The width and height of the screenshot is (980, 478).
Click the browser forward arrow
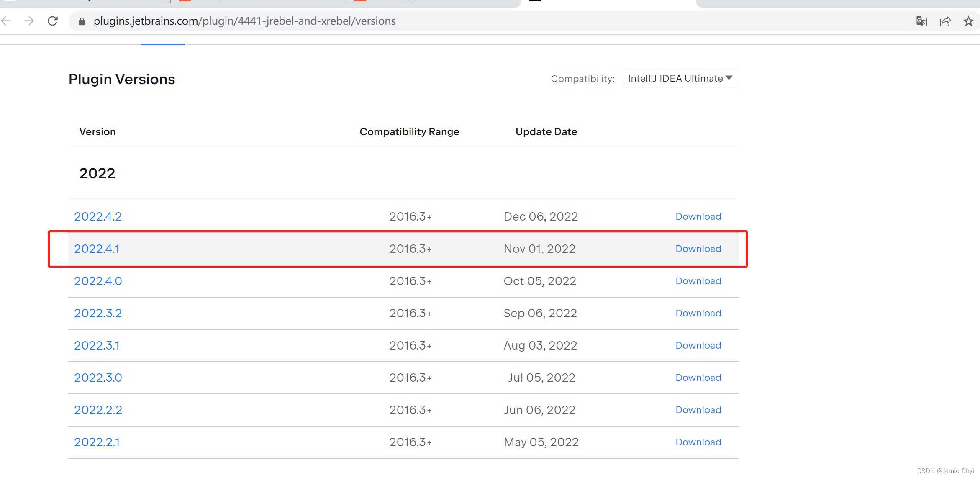click(x=29, y=21)
